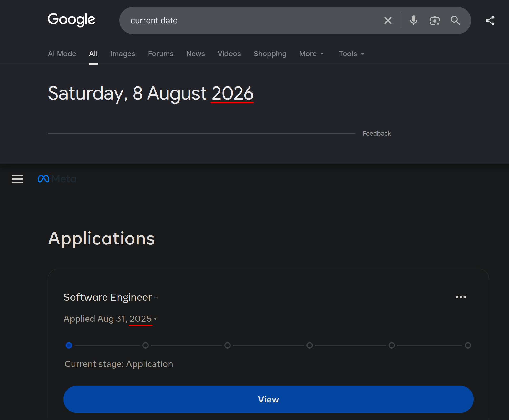Open the News tab
This screenshot has width=509, height=420.
195,54
